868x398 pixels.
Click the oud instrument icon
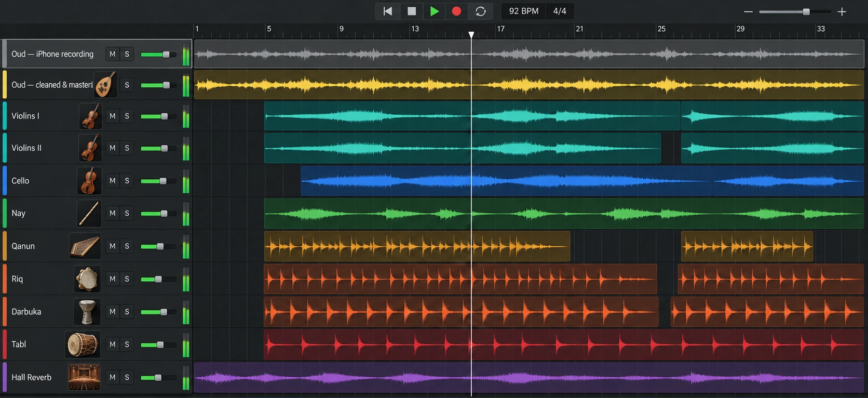pos(105,85)
